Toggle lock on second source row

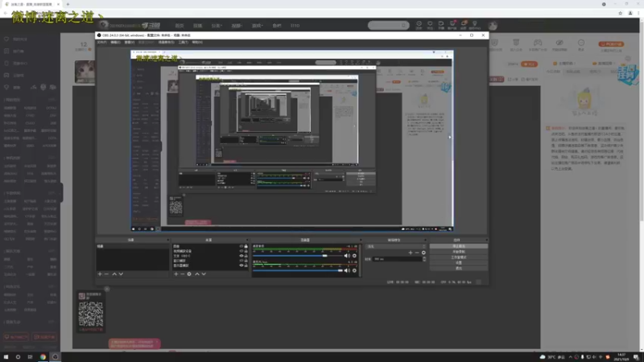(246, 251)
